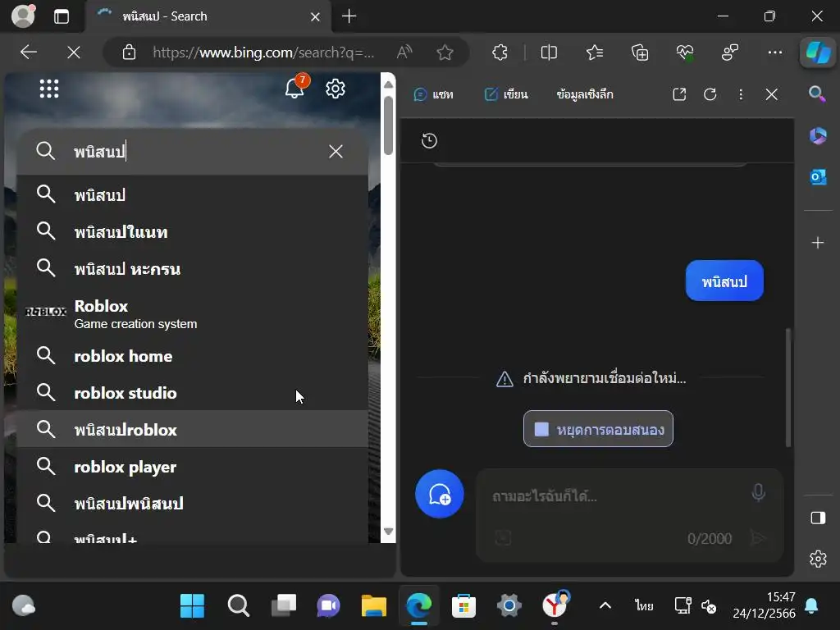Image resolution: width=840 pixels, height=630 pixels.
Task: Use the microphone voice input
Action: click(758, 492)
